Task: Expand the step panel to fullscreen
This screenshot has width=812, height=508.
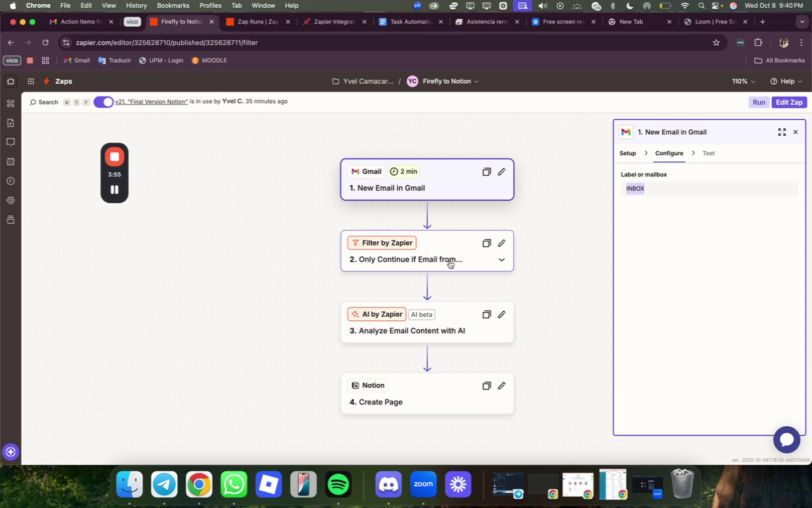Action: pyautogui.click(x=782, y=132)
